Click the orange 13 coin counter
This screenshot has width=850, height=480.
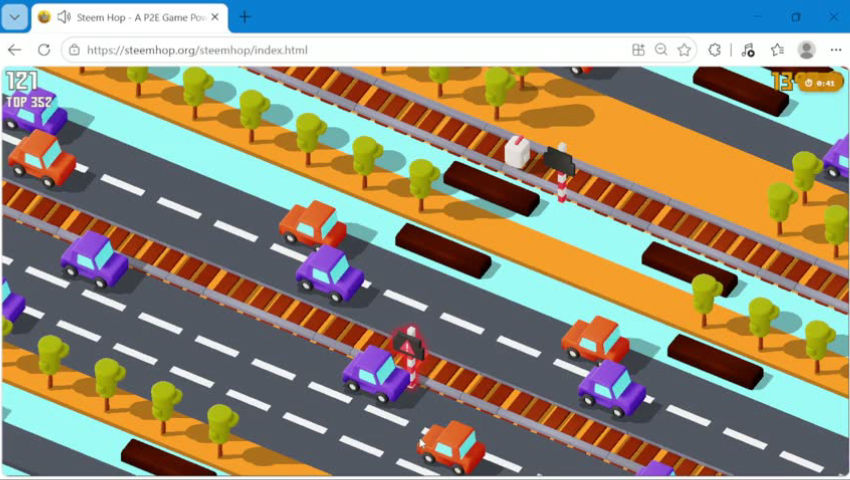tap(782, 82)
